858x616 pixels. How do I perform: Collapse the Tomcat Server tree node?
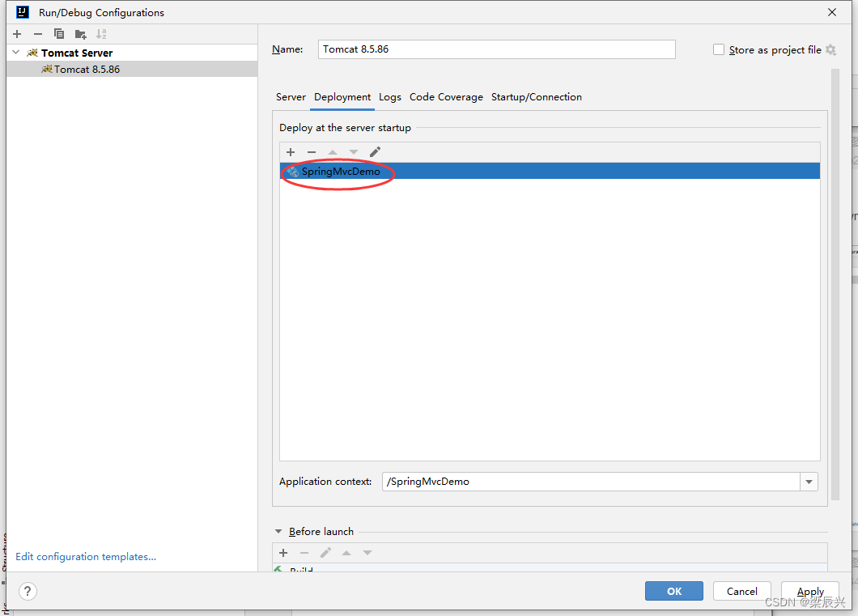[x=16, y=53]
